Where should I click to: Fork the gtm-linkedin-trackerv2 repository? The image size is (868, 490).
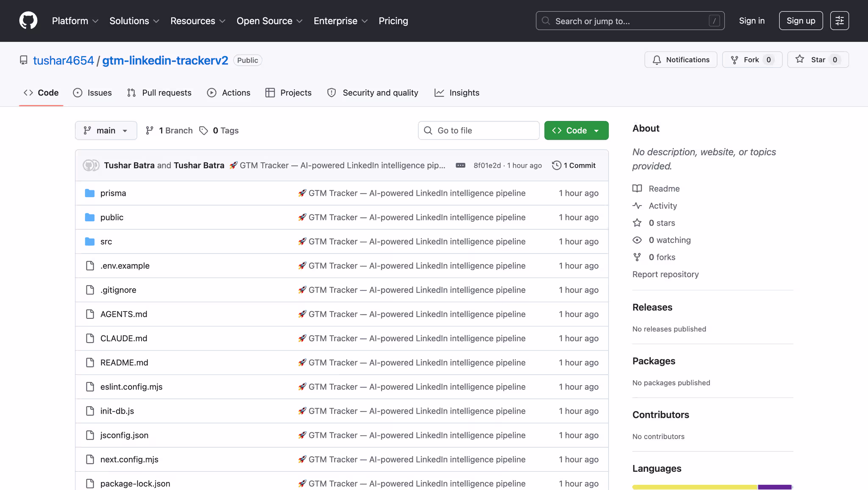point(752,59)
